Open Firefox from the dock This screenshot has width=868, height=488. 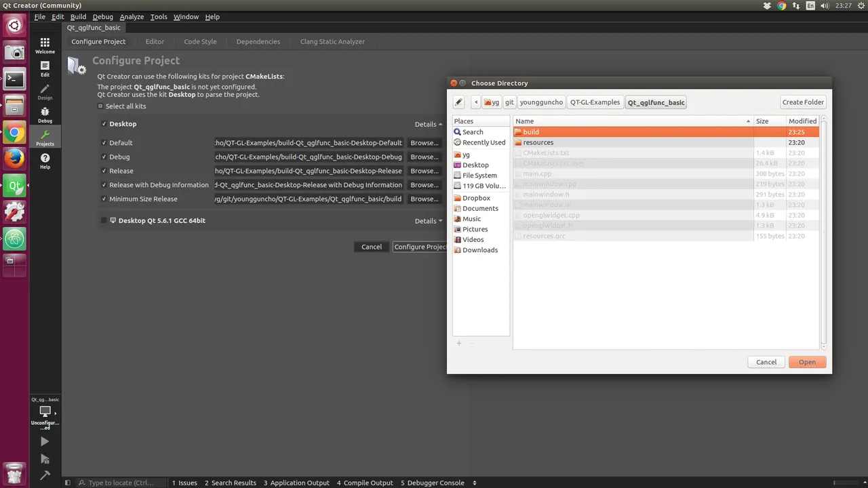14,159
